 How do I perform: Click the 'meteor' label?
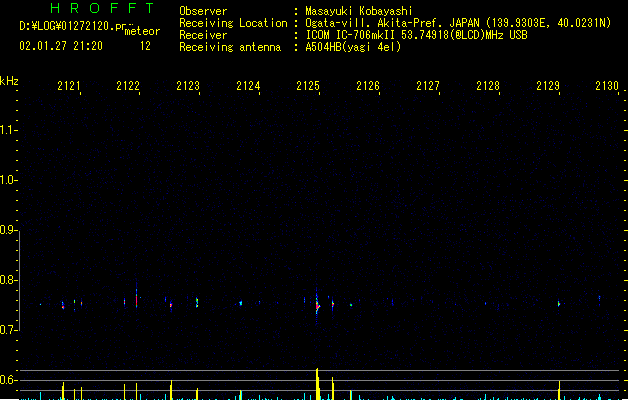tap(142, 31)
